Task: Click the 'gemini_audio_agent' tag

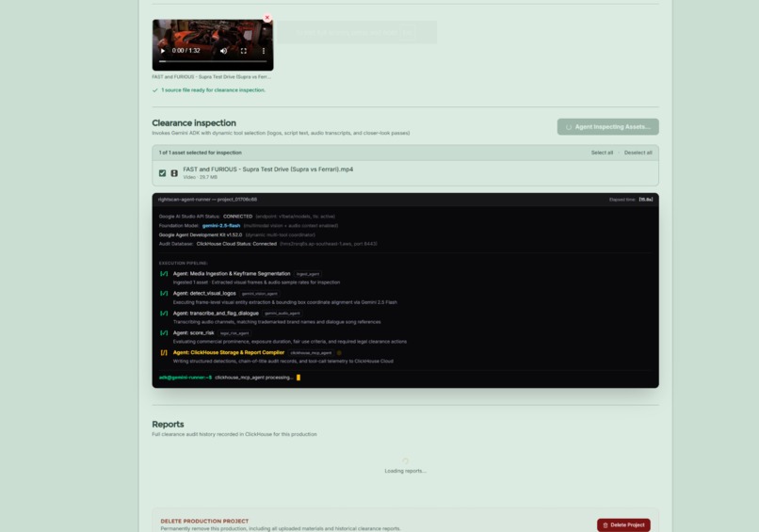Action: [x=283, y=314]
